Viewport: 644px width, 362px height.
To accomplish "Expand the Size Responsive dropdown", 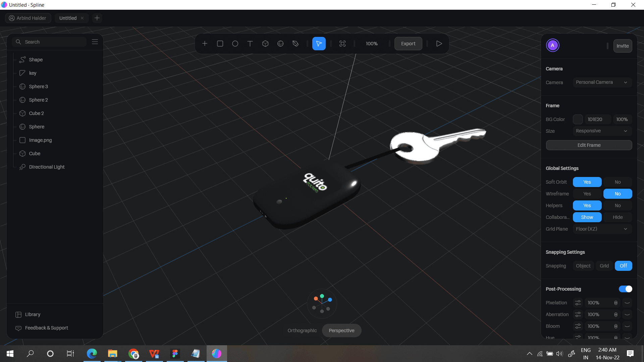I will [x=602, y=131].
